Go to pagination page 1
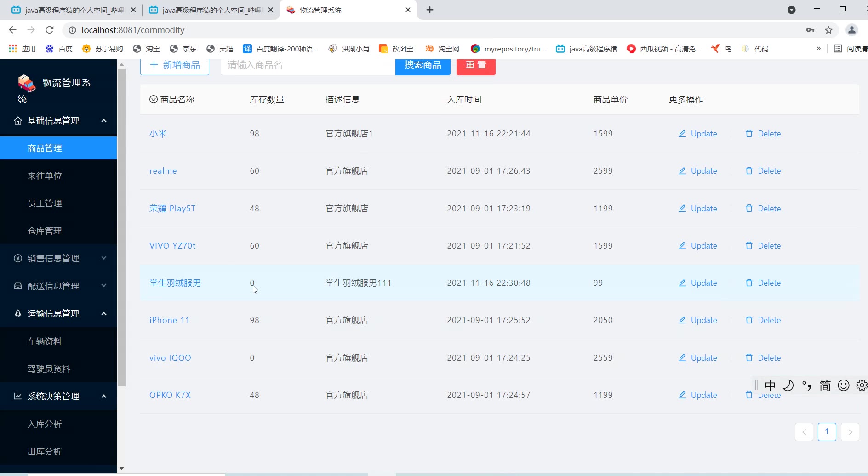Screen dimensions: 868x476 pyautogui.click(x=827, y=431)
